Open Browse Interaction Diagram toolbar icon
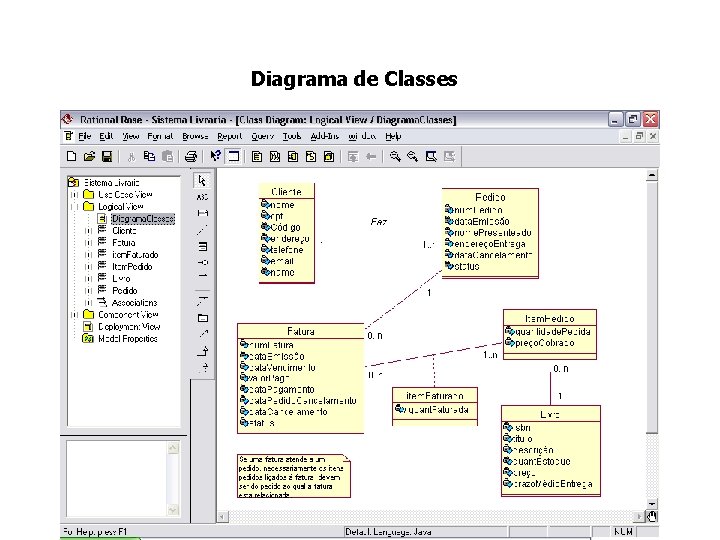 [x=275, y=157]
